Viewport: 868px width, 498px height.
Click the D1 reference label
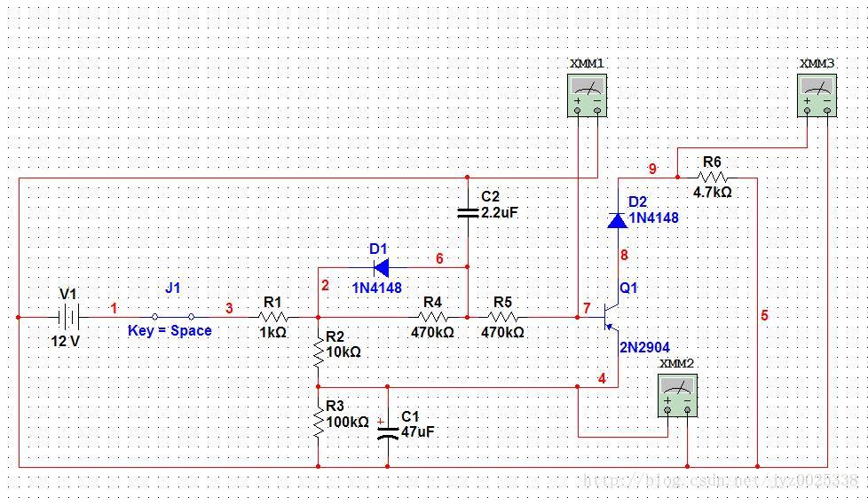378,249
